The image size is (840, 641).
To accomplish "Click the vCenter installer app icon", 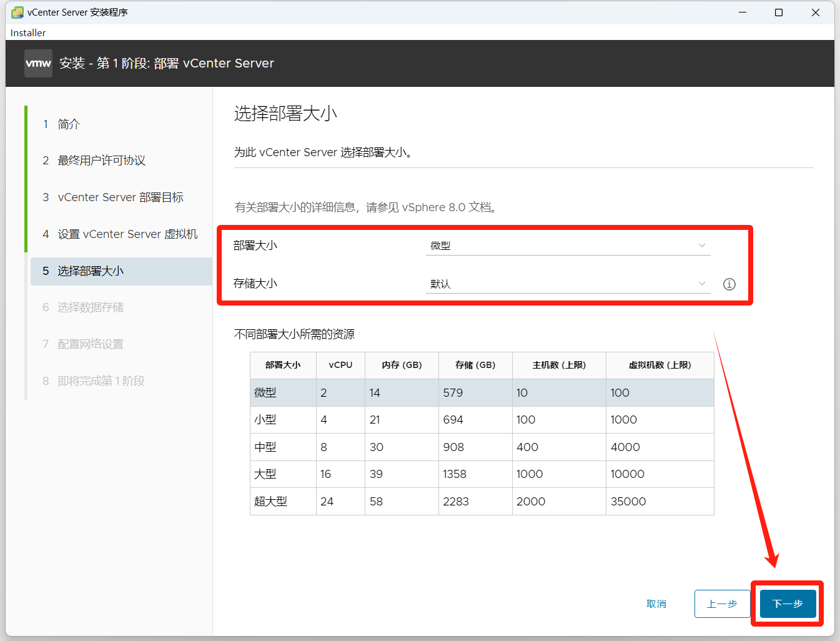I will (17, 12).
